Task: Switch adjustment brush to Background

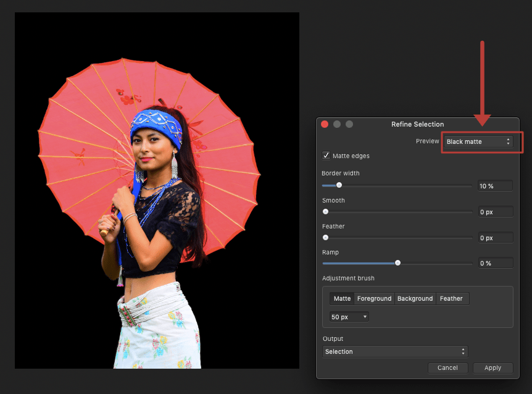Action: [415, 298]
